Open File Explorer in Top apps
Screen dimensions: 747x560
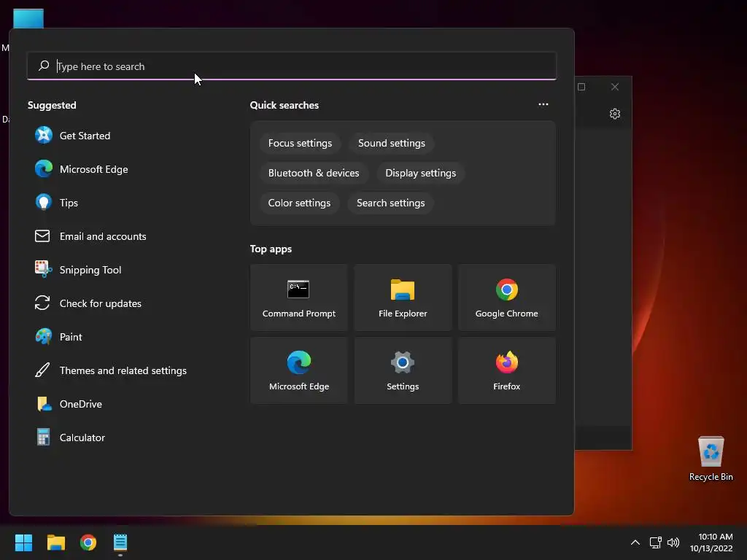click(403, 297)
